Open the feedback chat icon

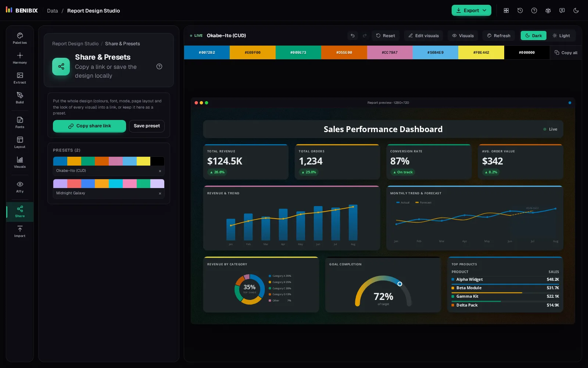562,10
